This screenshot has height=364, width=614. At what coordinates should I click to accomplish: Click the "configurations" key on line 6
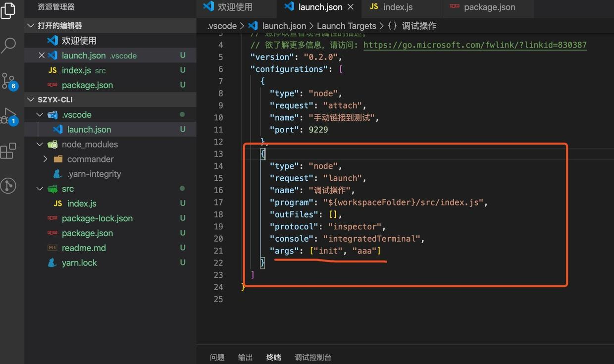[x=289, y=69]
